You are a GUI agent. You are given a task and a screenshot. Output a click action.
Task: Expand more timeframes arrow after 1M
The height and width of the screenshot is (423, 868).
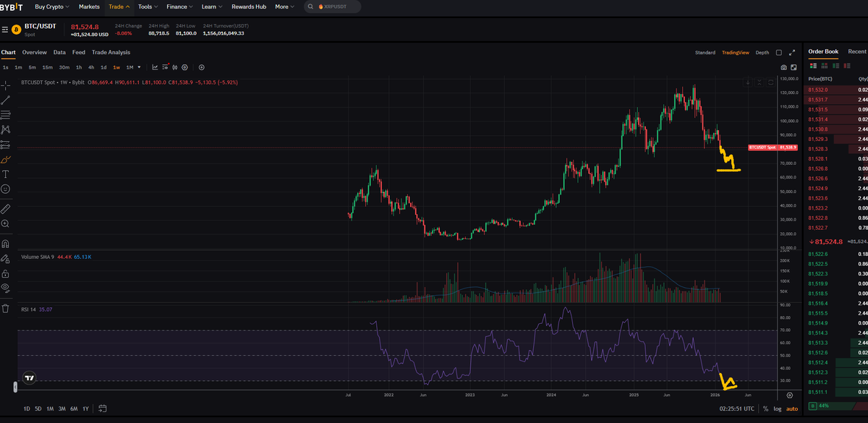pyautogui.click(x=139, y=67)
